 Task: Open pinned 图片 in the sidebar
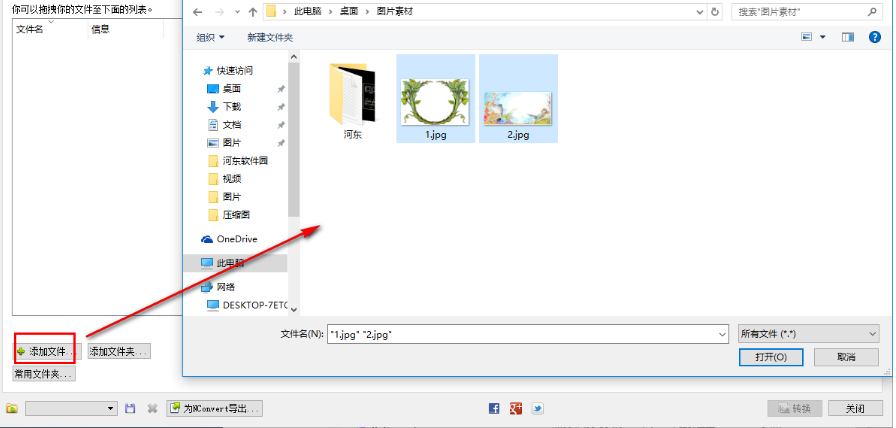point(231,143)
